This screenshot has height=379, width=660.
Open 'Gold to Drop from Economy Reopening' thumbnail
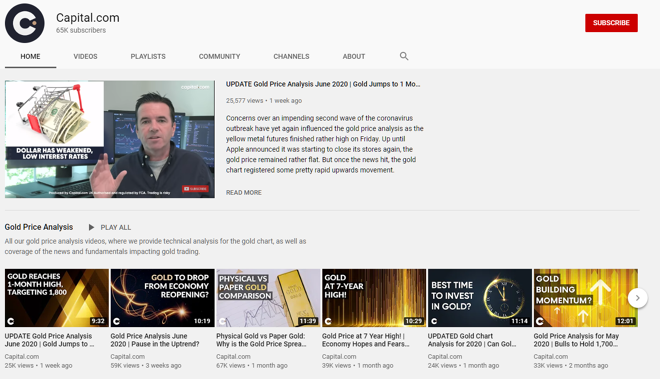point(162,298)
